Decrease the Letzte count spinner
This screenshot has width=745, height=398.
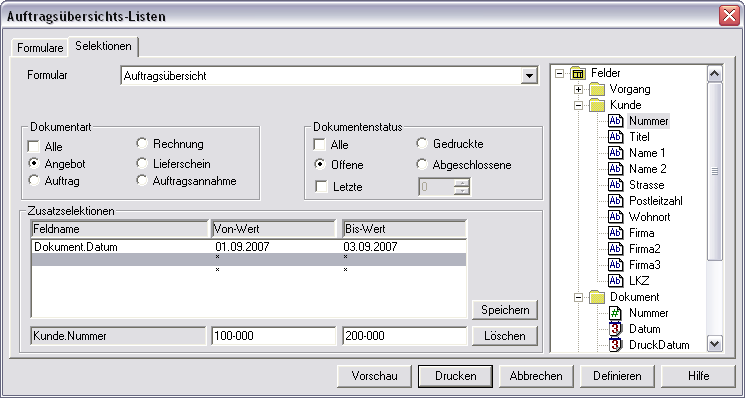[461, 190]
